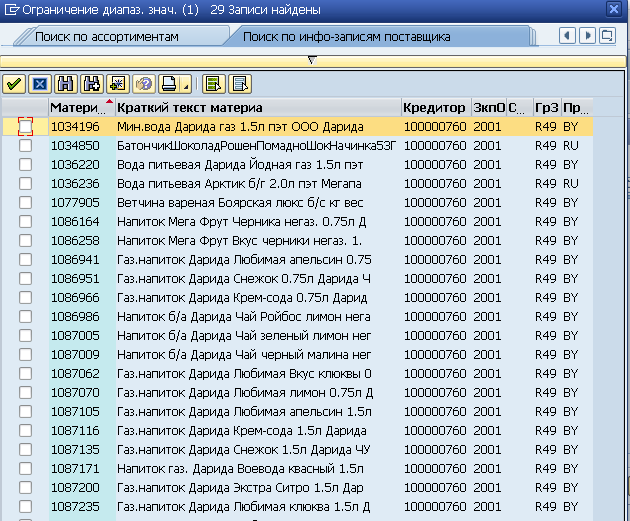Select material number 1087070
This screenshot has height=521, width=630.
point(75,392)
